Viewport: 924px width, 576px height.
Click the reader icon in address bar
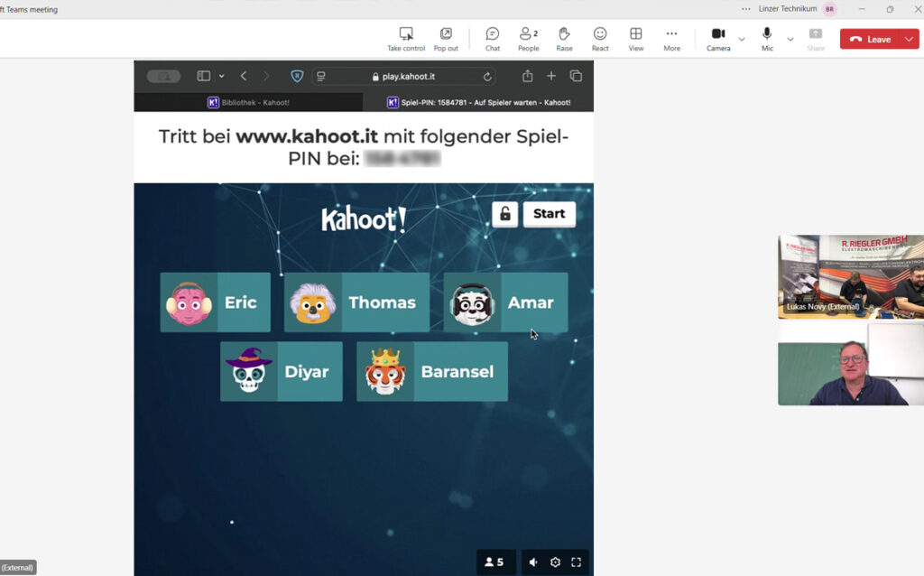coord(321,76)
